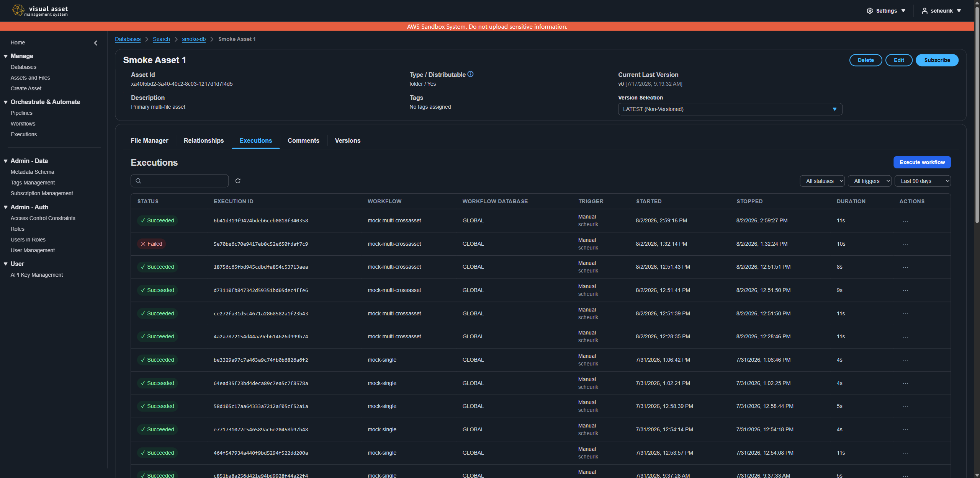The image size is (980, 478).
Task: Refresh the executions list
Action: (x=238, y=181)
